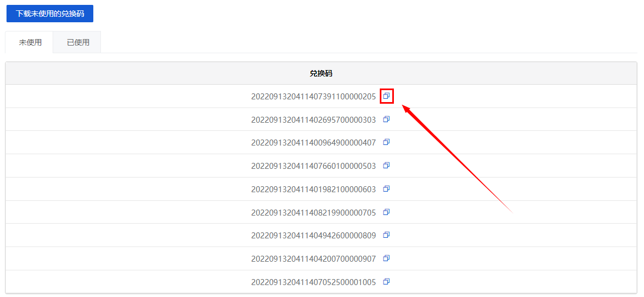
Task: Copy redemption code 2022091320411408219900000705
Action: (386, 212)
